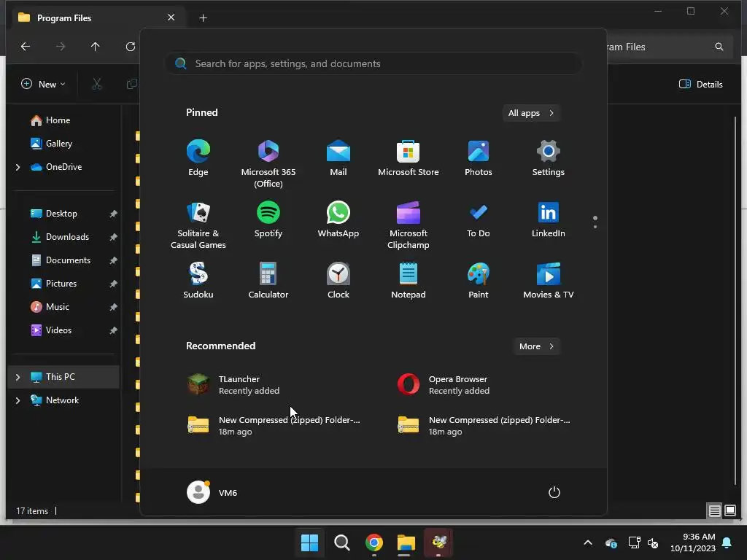Expand OneDrive in navigation pane
This screenshot has height=560, width=747.
click(x=18, y=167)
